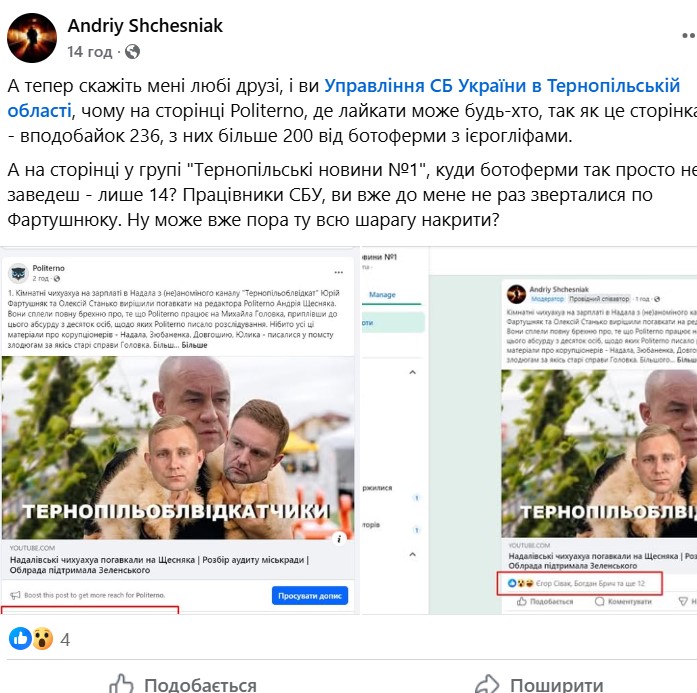
Task: Select the Manage tab in group panel
Action: coord(382,295)
